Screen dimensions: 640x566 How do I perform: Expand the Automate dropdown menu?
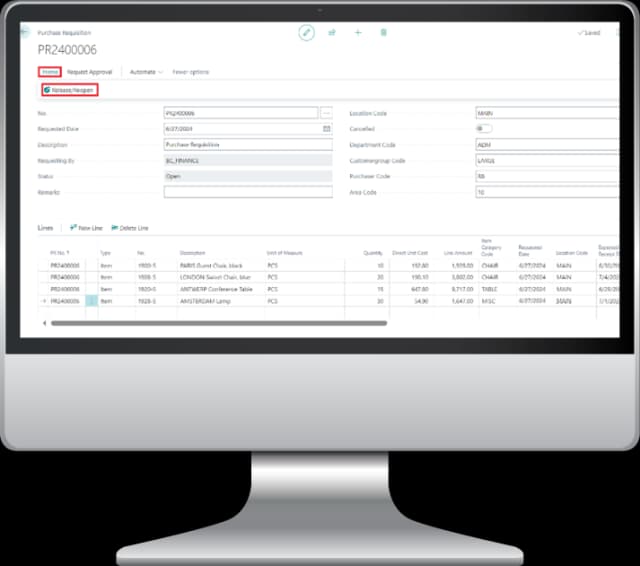[146, 72]
